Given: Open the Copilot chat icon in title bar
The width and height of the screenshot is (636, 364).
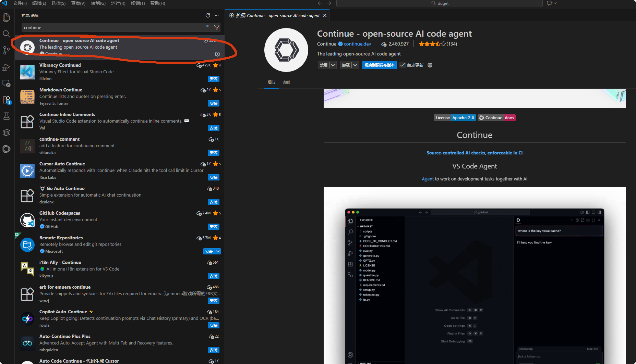Looking at the screenshot, I should point(549,3).
